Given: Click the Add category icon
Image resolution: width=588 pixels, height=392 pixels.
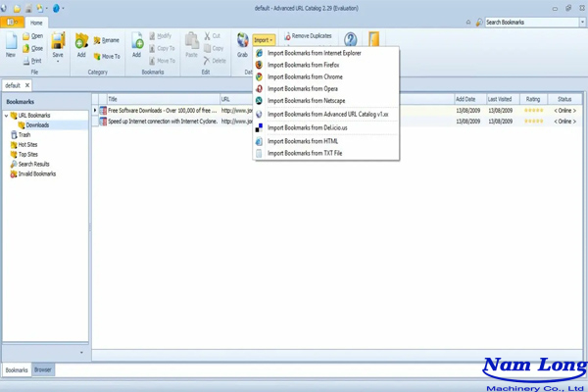Looking at the screenshot, I should (x=81, y=44).
